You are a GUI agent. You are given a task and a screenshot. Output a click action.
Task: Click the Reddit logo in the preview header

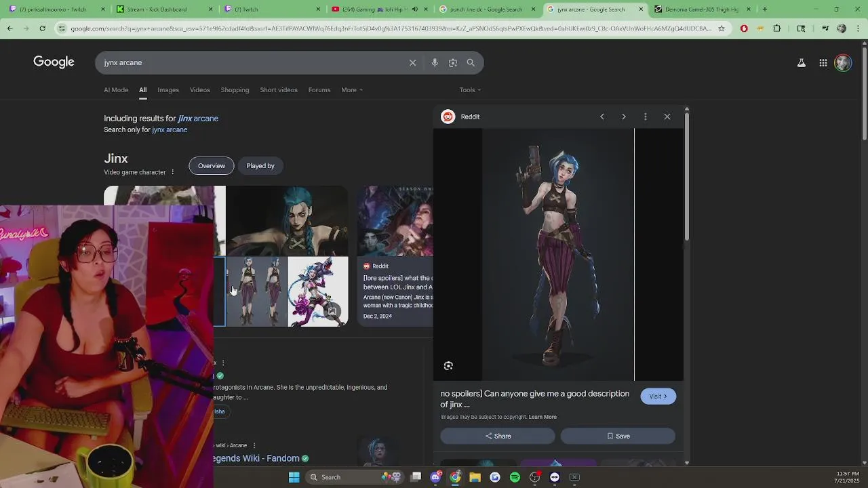pyautogui.click(x=448, y=117)
